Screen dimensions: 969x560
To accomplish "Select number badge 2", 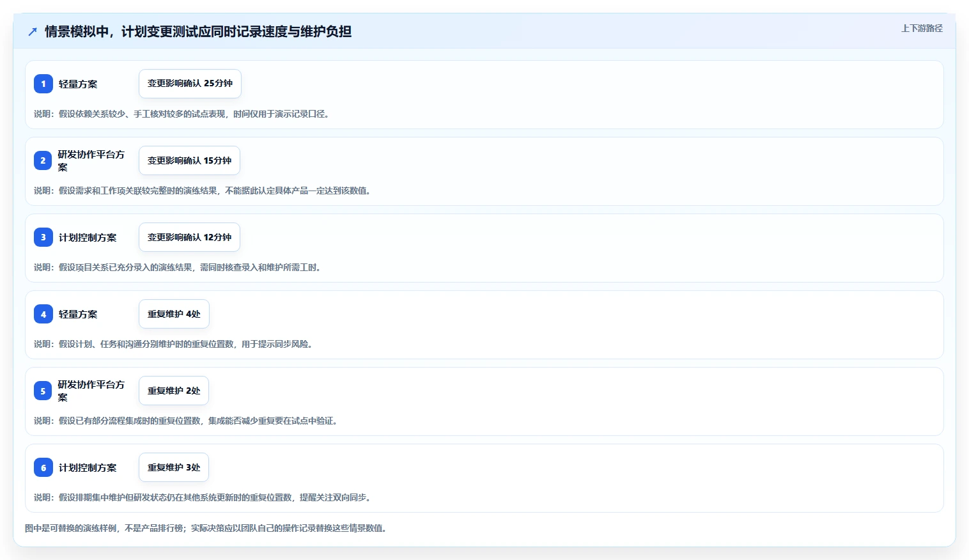I will point(43,160).
